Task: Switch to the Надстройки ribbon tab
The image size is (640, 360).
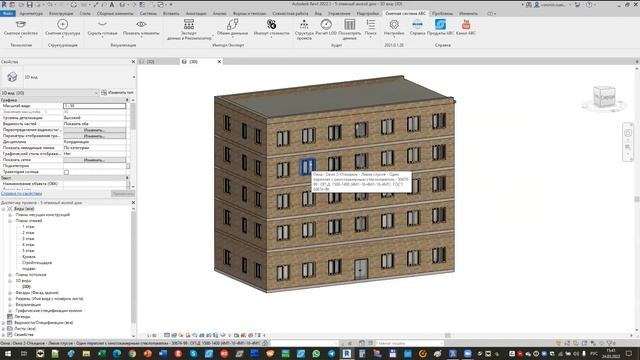Action: tap(368, 13)
